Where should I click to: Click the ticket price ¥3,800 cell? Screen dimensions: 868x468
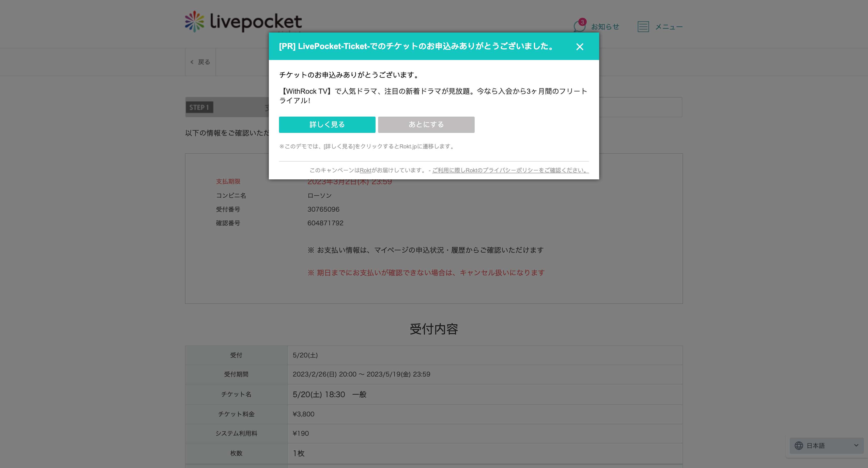pyautogui.click(x=485, y=414)
